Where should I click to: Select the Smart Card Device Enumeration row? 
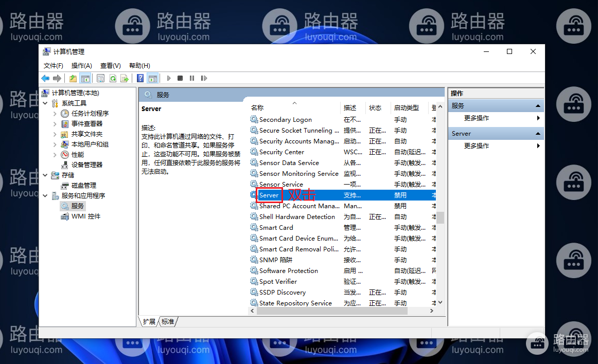coord(342,238)
